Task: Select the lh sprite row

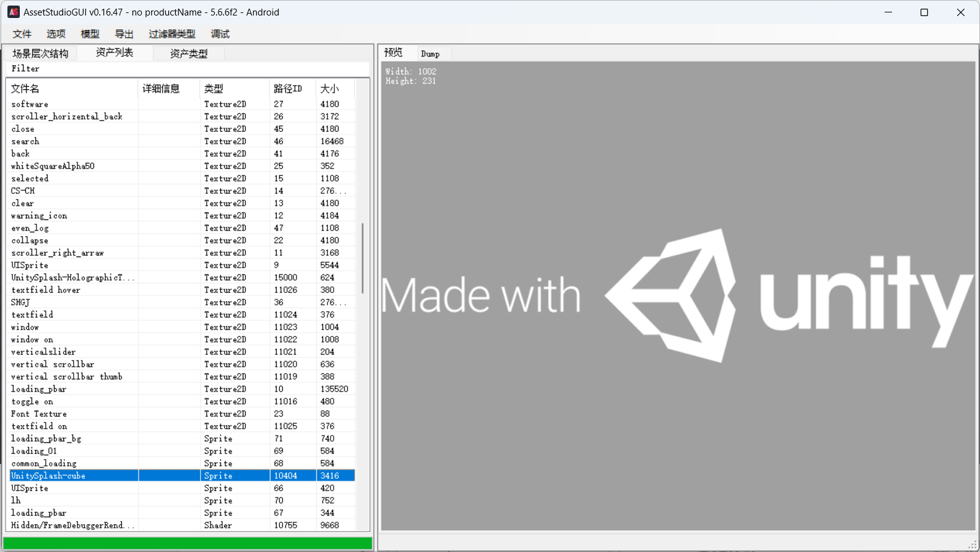Action: [x=183, y=501]
